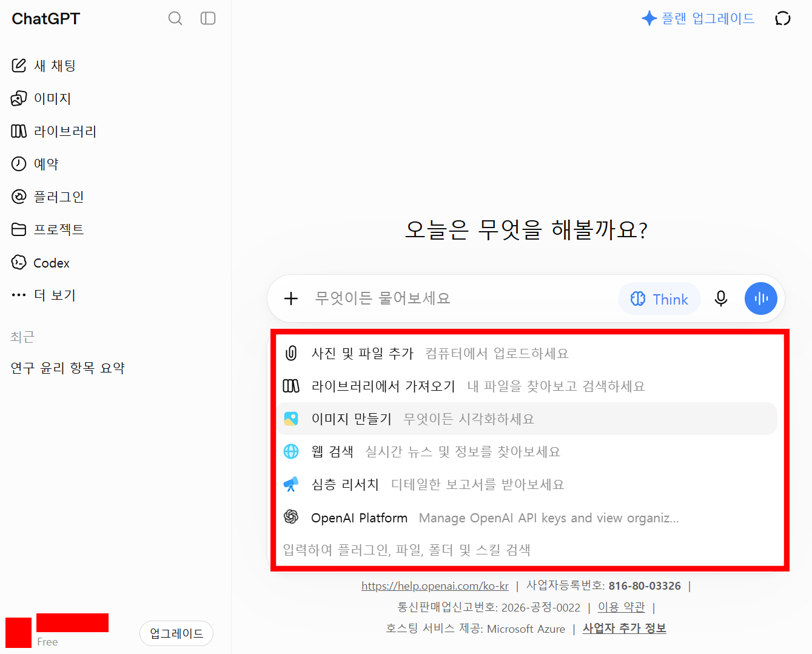Click the 플러그인 sidebar icon
The width and height of the screenshot is (812, 654).
(19, 197)
